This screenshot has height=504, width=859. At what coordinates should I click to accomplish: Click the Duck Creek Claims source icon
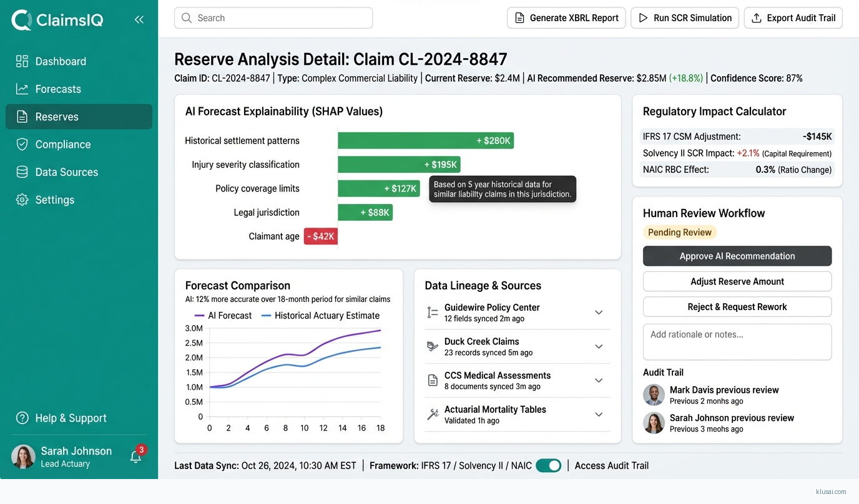click(433, 347)
